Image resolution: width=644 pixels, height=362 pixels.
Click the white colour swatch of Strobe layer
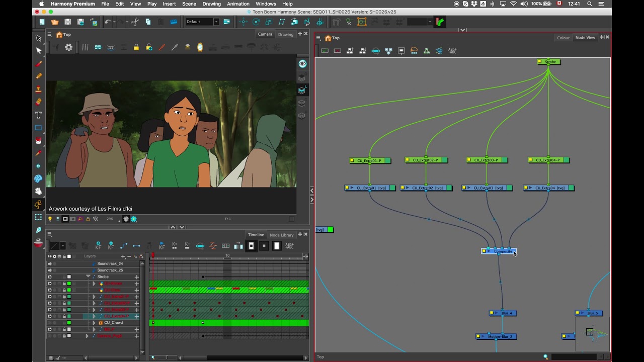pyautogui.click(x=69, y=277)
